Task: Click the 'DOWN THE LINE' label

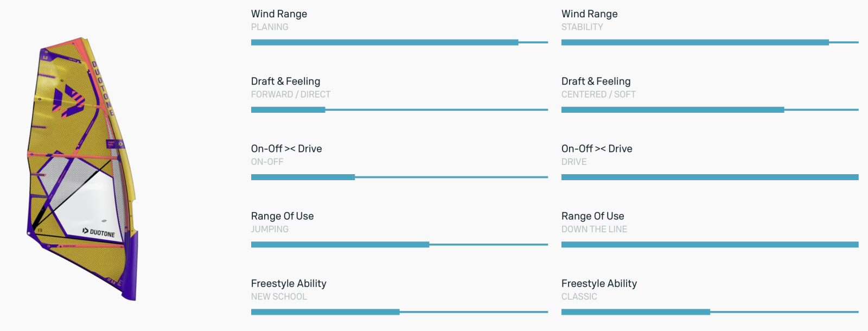Action: point(594,230)
